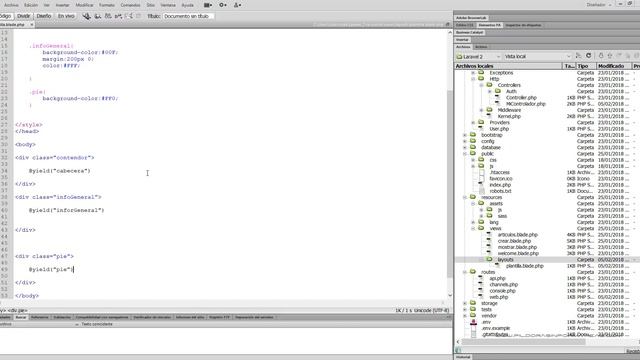Open the Vista local view dropdown
The height and width of the screenshot is (360, 640).
tap(537, 56)
